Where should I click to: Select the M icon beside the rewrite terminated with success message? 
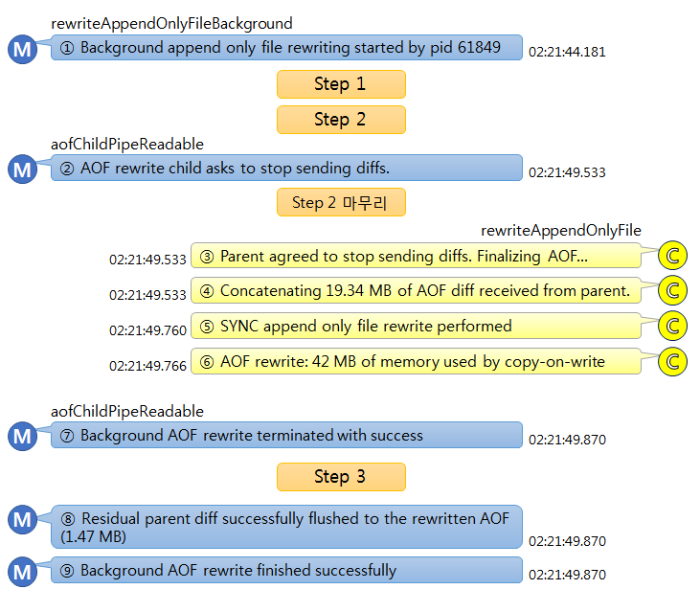[x=21, y=438]
